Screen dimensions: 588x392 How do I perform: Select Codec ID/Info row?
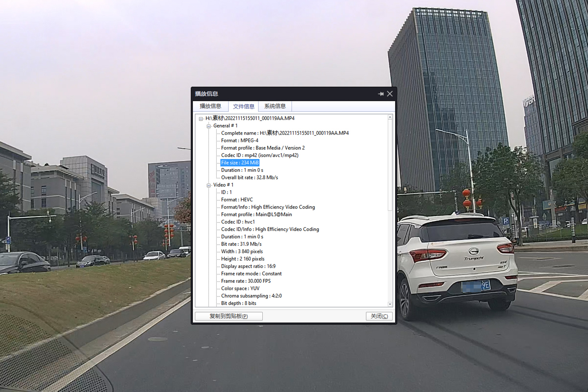(270, 229)
